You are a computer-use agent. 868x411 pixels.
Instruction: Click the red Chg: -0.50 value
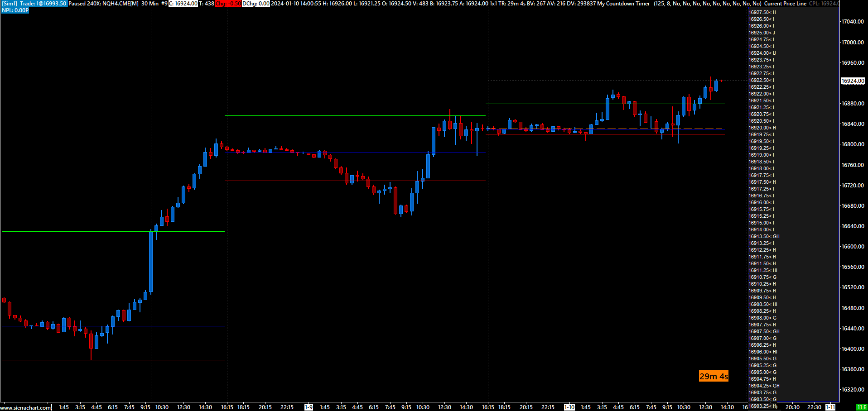pyautogui.click(x=228, y=4)
